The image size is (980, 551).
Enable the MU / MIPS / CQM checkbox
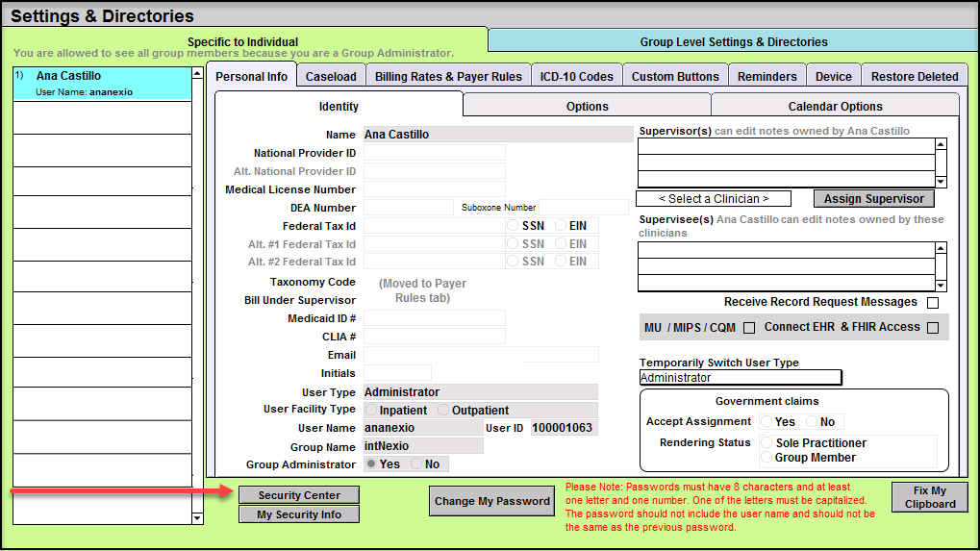(749, 328)
